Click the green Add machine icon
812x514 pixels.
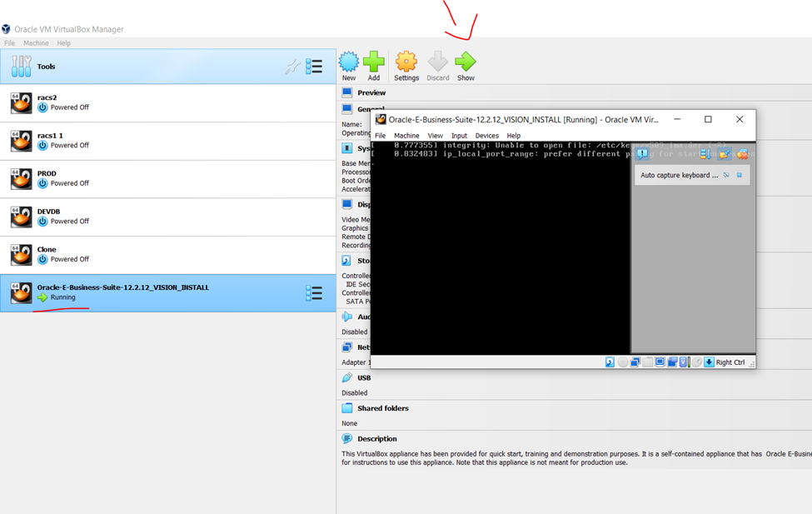(374, 62)
